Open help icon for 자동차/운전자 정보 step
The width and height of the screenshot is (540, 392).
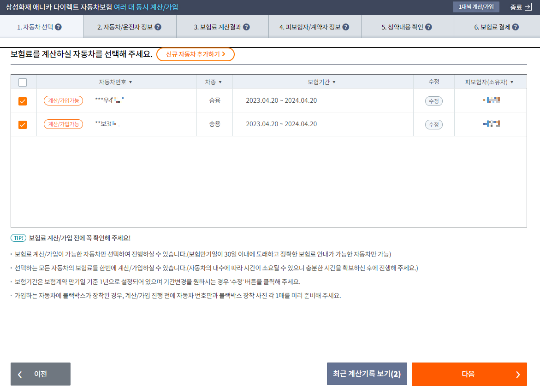[x=158, y=27]
